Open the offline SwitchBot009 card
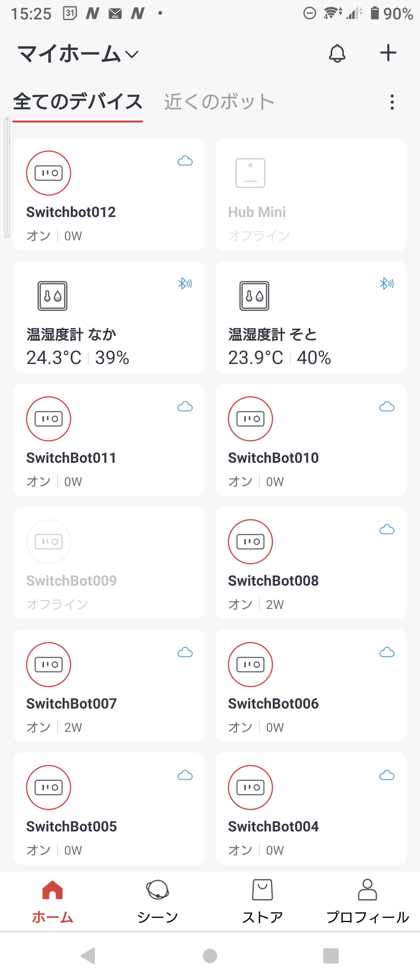Screen dimensions: 420x980 109,563
